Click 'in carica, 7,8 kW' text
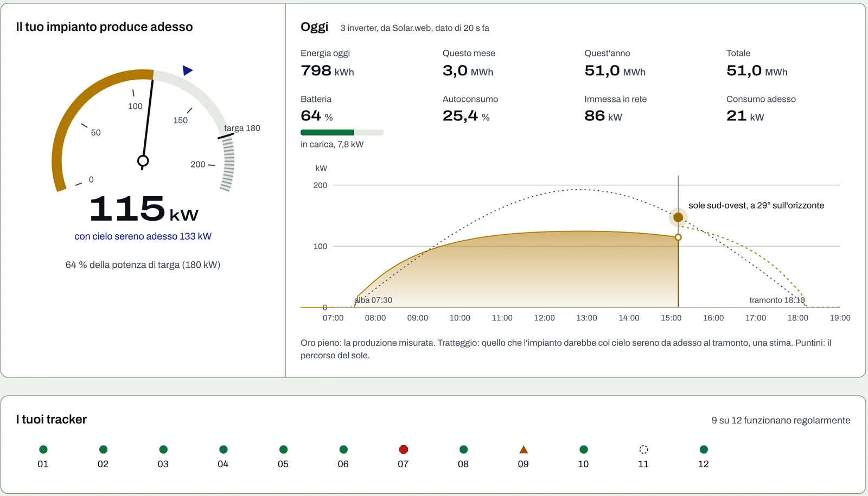The width and height of the screenshot is (868, 496). 332,144
